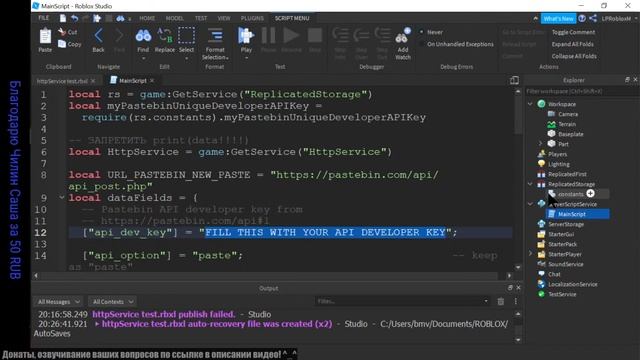The width and height of the screenshot is (640, 360).
Task: Click the Copy button in Clipboard
Action: pyautogui.click(x=69, y=44)
